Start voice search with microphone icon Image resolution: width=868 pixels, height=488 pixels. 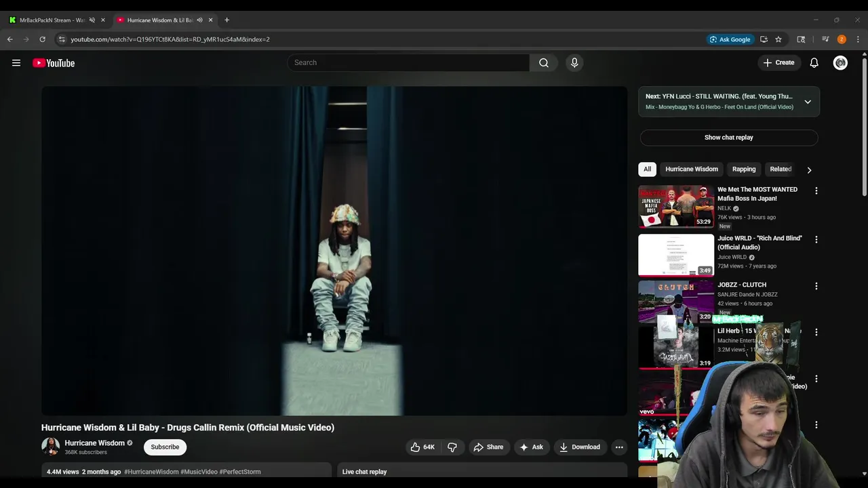pos(574,62)
